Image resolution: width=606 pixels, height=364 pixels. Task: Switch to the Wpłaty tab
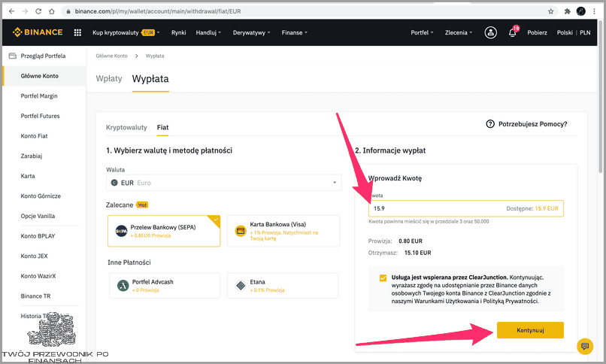coord(109,78)
